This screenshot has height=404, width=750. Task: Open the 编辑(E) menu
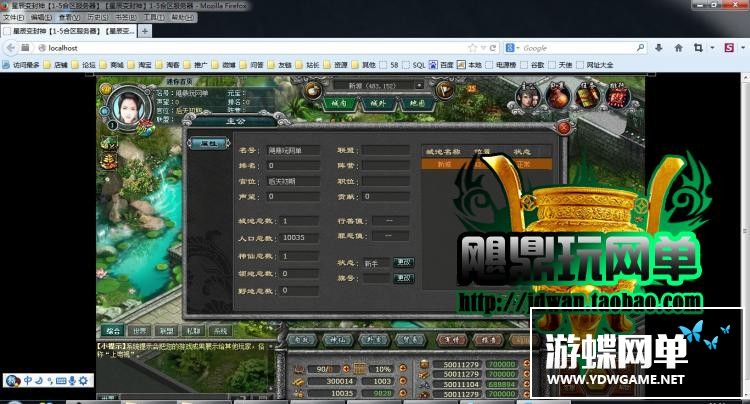[x=41, y=17]
